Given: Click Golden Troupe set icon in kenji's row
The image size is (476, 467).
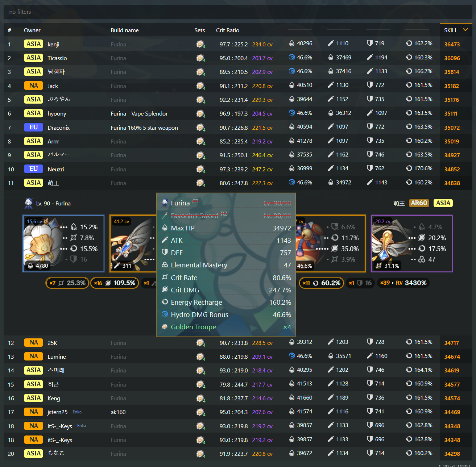Looking at the screenshot, I should [x=200, y=44].
